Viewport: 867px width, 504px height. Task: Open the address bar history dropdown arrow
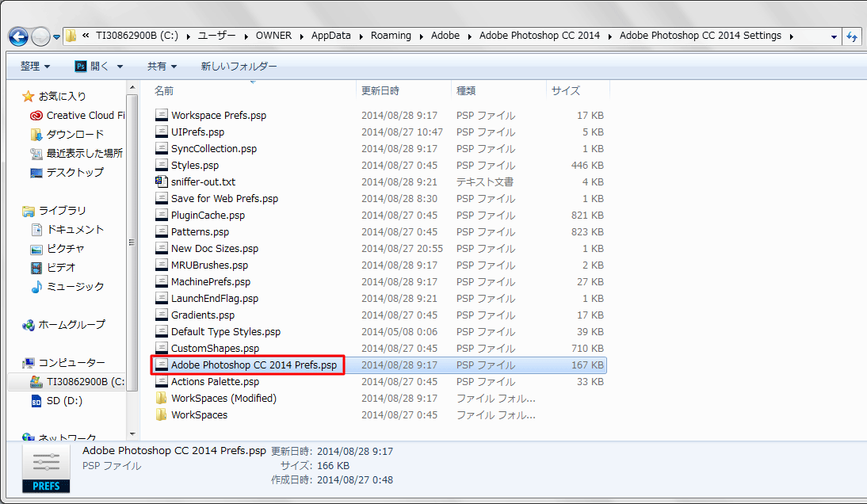[x=834, y=37]
